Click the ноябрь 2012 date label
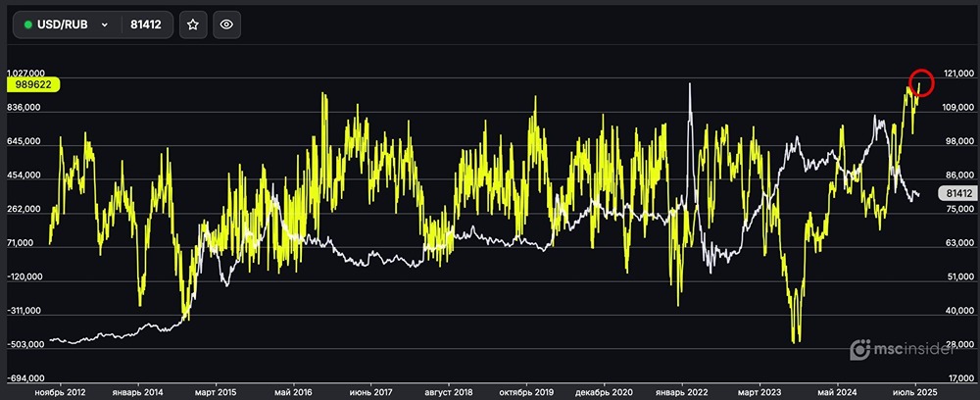 (x=60, y=392)
